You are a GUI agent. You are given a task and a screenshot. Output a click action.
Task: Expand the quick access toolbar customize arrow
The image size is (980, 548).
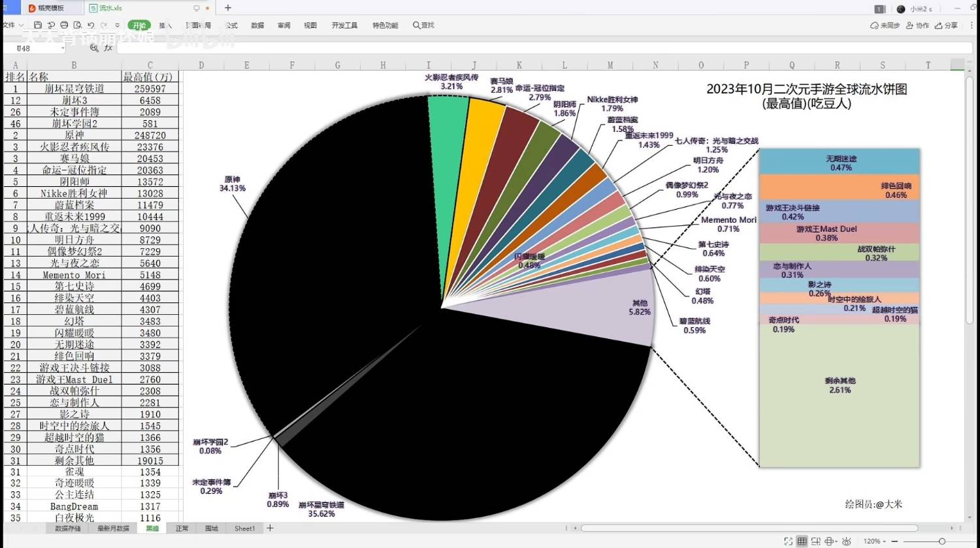pyautogui.click(x=118, y=25)
